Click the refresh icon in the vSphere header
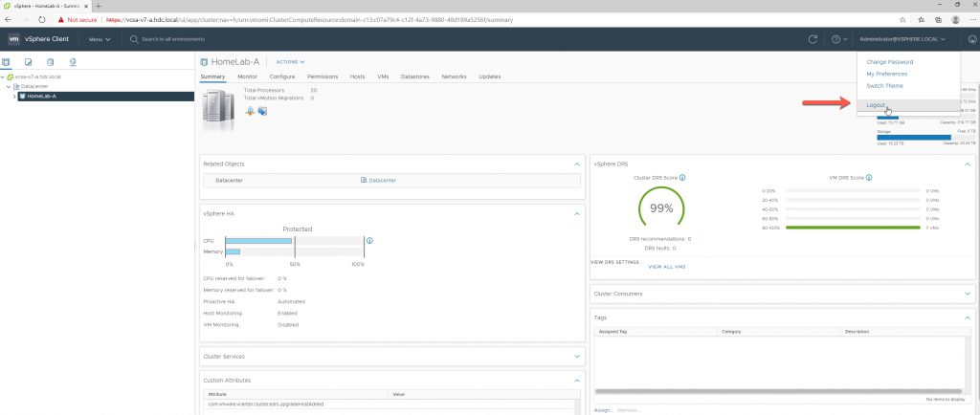This screenshot has width=980, height=415. 813,38
